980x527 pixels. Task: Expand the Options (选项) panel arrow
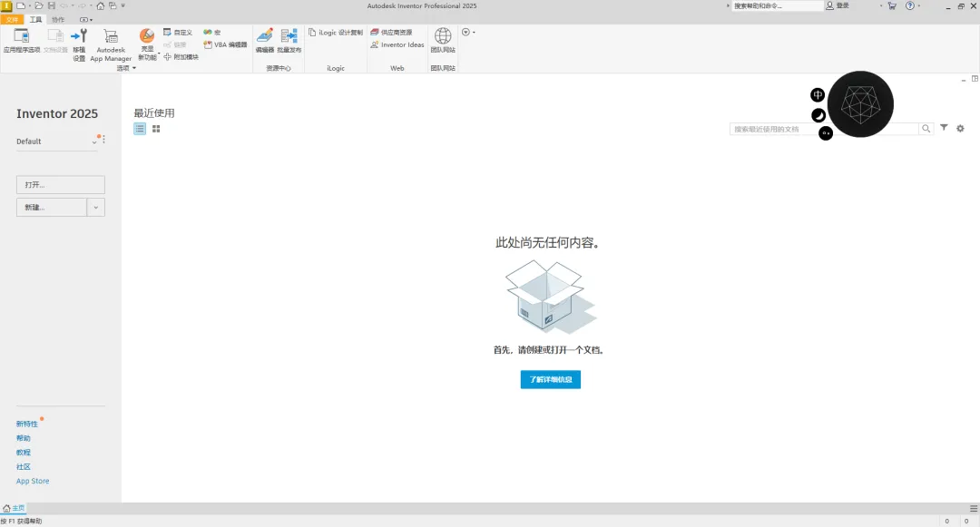pos(133,68)
